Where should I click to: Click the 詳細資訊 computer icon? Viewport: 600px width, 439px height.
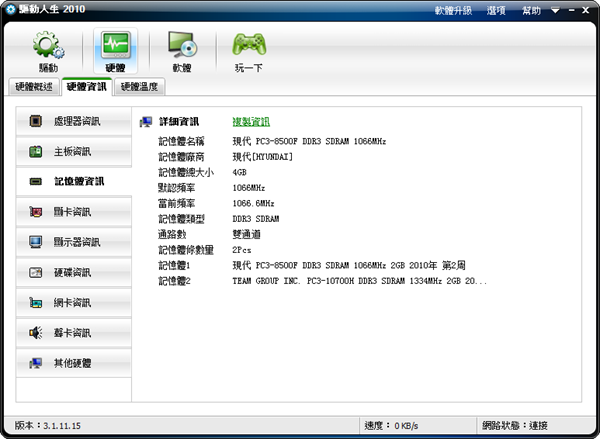tap(146, 122)
